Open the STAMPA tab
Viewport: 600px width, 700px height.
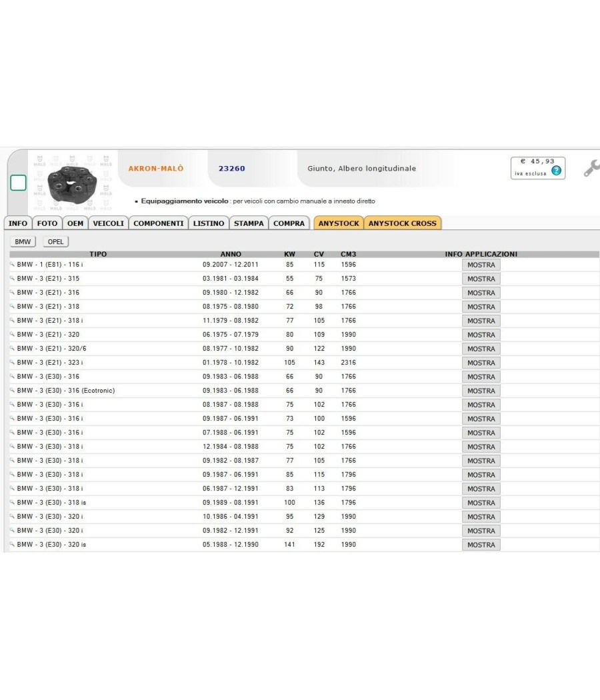(x=249, y=223)
